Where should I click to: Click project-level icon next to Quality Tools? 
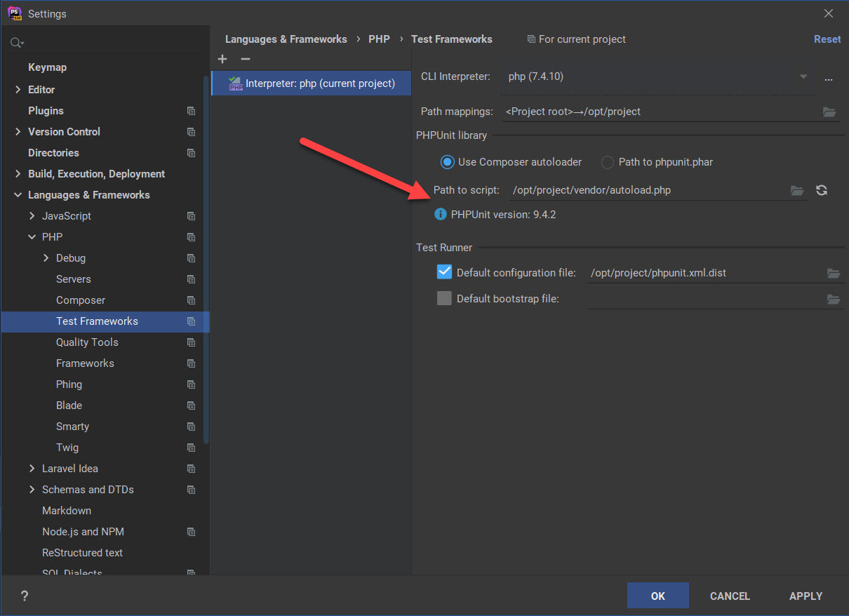[x=191, y=342]
